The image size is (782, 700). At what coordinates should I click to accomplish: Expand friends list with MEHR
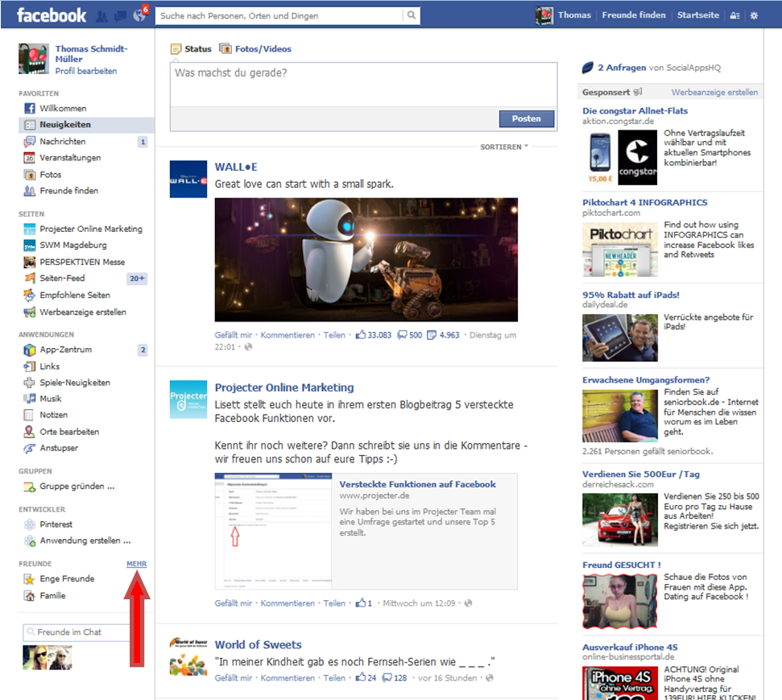click(137, 564)
